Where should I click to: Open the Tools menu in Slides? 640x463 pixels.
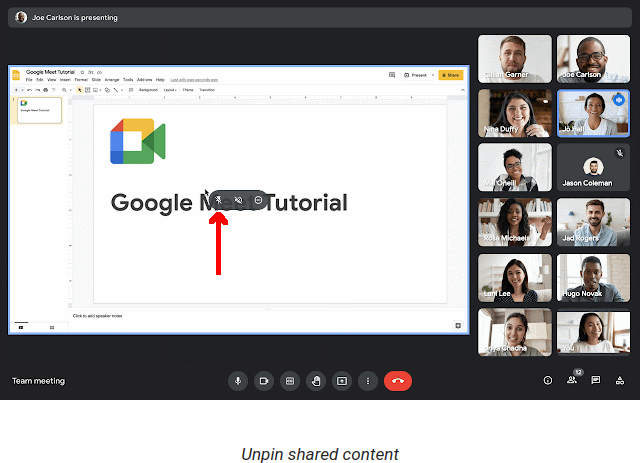128,80
